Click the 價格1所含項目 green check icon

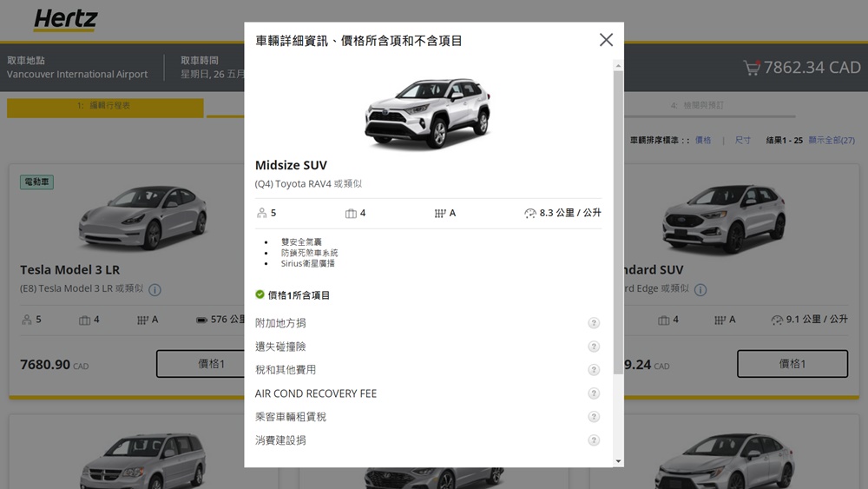pos(260,294)
